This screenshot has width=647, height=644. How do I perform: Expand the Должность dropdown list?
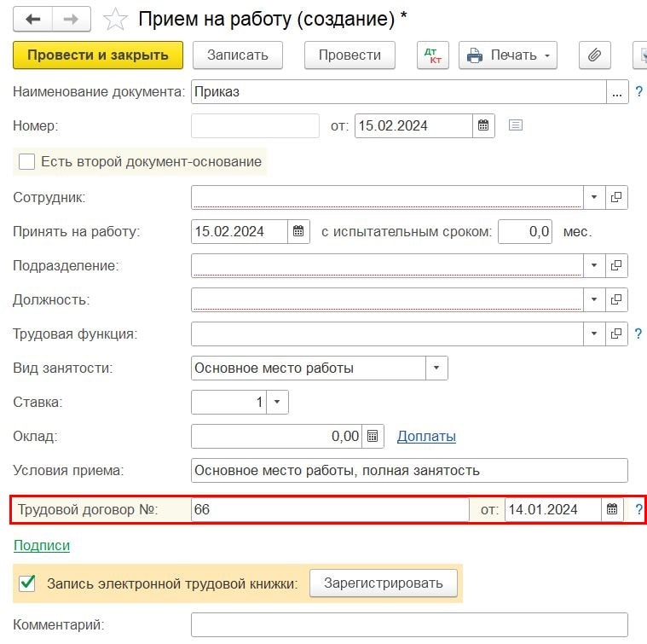click(594, 299)
